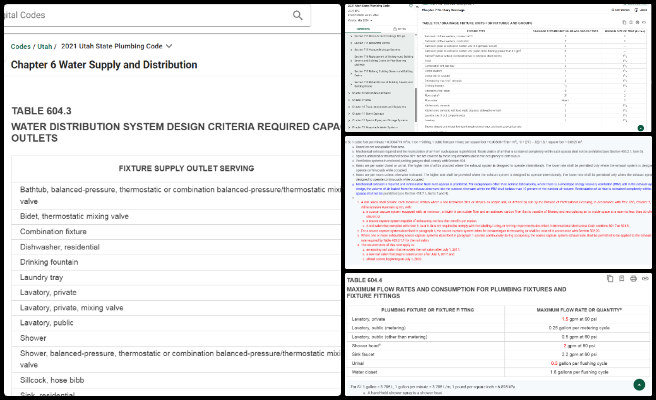Expand Chapter 11 Storm Drainage in the sidebar
This screenshot has width=656, height=400.
pos(368,113)
